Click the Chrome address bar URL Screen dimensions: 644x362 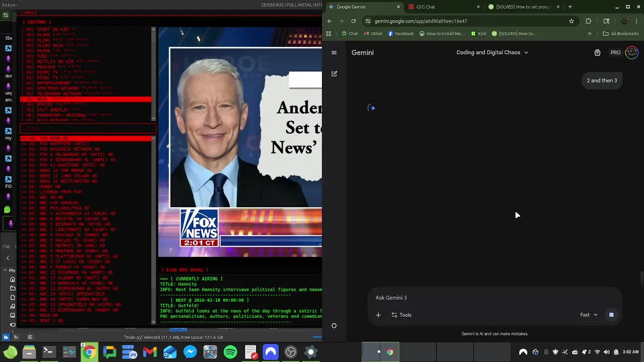(x=421, y=21)
